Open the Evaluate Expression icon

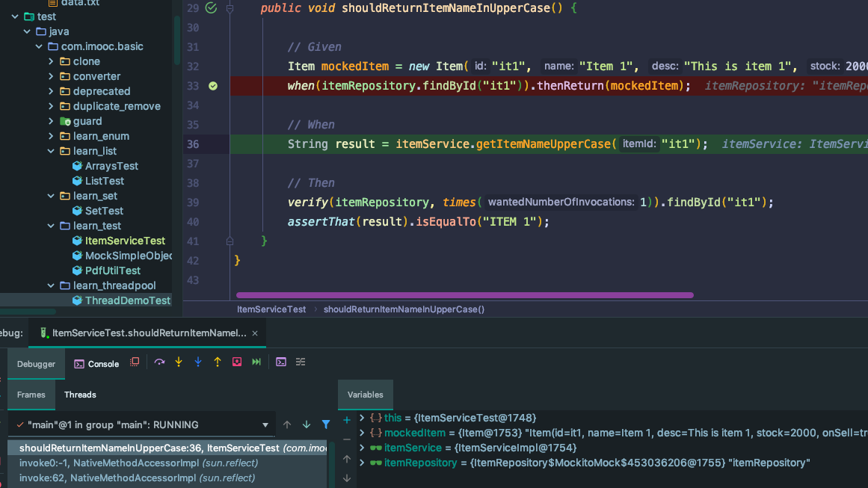[281, 362]
